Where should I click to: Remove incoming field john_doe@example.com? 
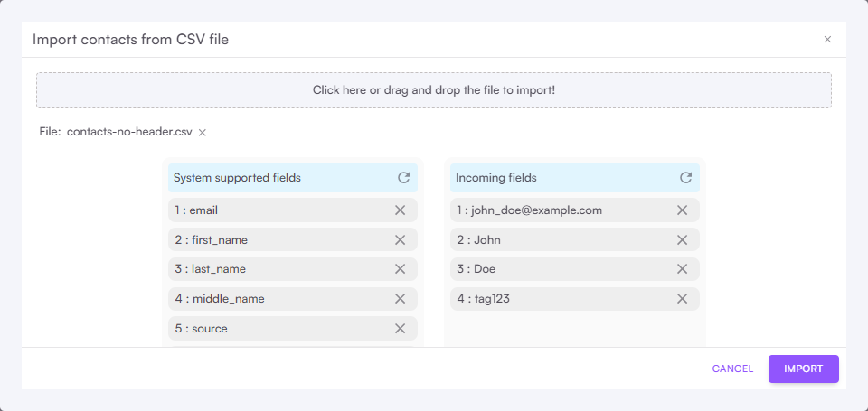pyautogui.click(x=682, y=210)
